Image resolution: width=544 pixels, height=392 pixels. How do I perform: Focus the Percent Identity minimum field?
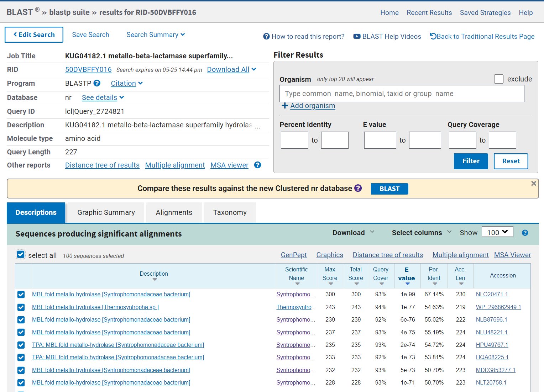click(x=294, y=140)
